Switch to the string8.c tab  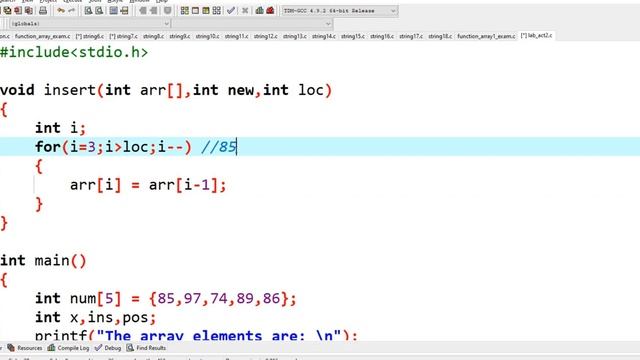pos(153,36)
